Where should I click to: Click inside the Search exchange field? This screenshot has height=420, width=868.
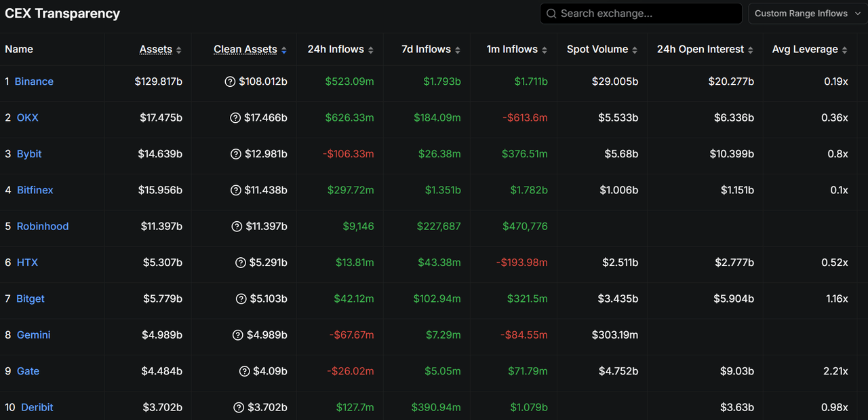(x=641, y=13)
